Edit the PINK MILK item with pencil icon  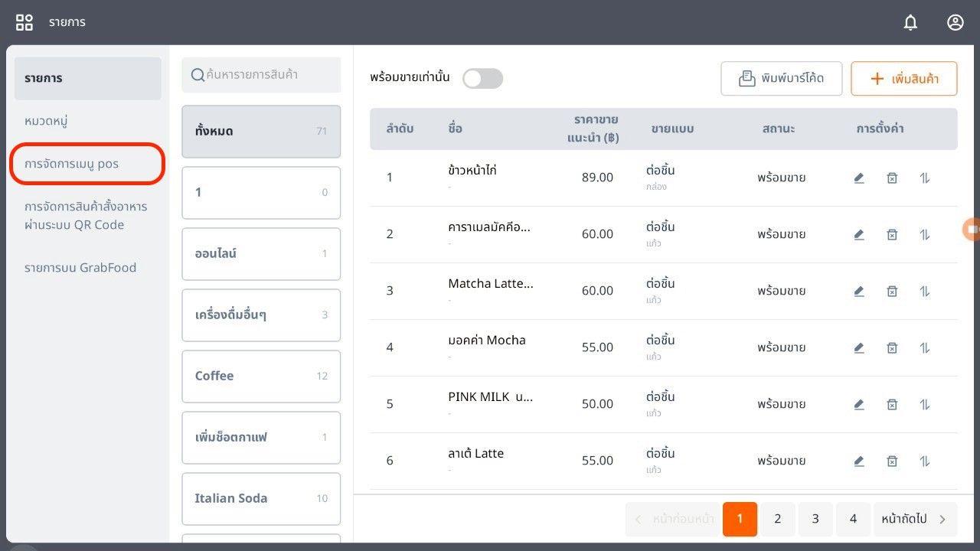[x=859, y=404]
